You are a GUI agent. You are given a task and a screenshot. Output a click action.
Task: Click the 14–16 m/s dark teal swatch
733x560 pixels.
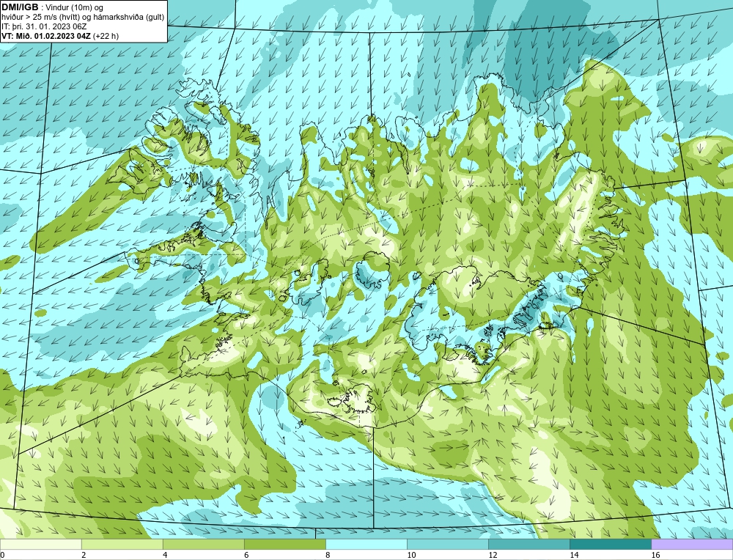pos(610,544)
